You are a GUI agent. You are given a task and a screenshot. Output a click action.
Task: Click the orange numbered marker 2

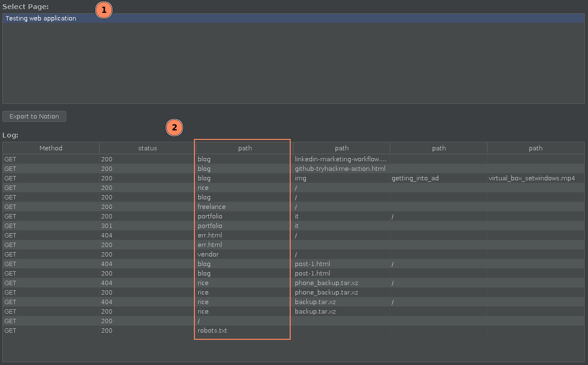click(x=174, y=128)
